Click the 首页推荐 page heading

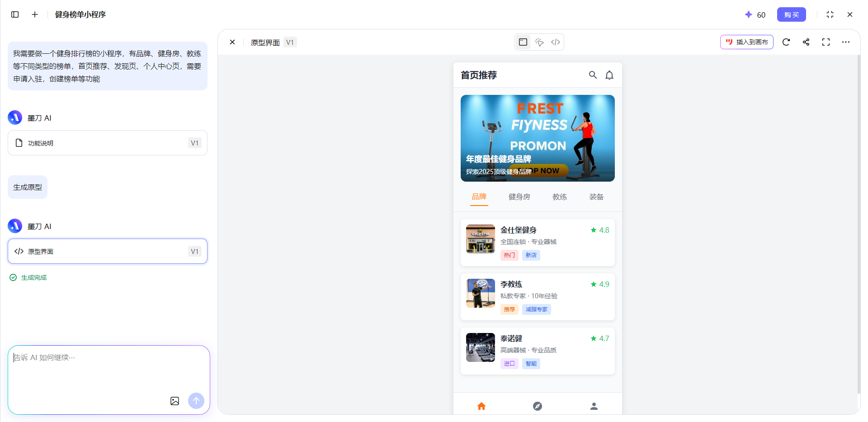coord(479,75)
